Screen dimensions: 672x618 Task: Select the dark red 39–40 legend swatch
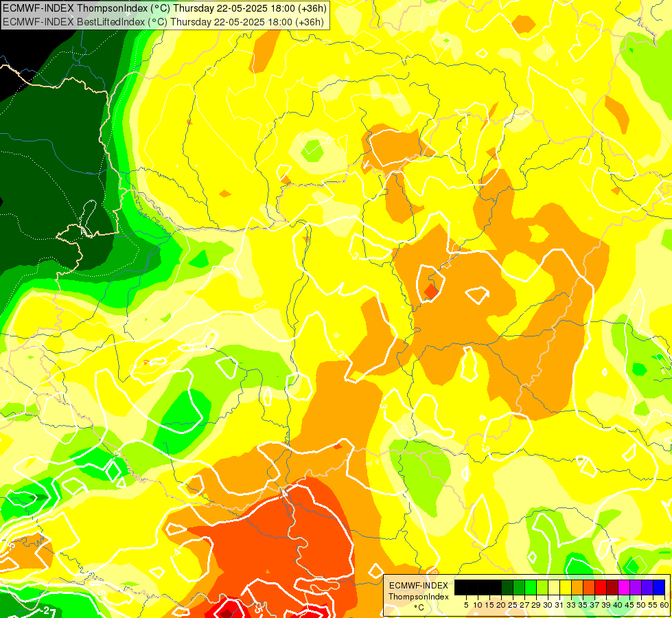pyautogui.click(x=612, y=588)
